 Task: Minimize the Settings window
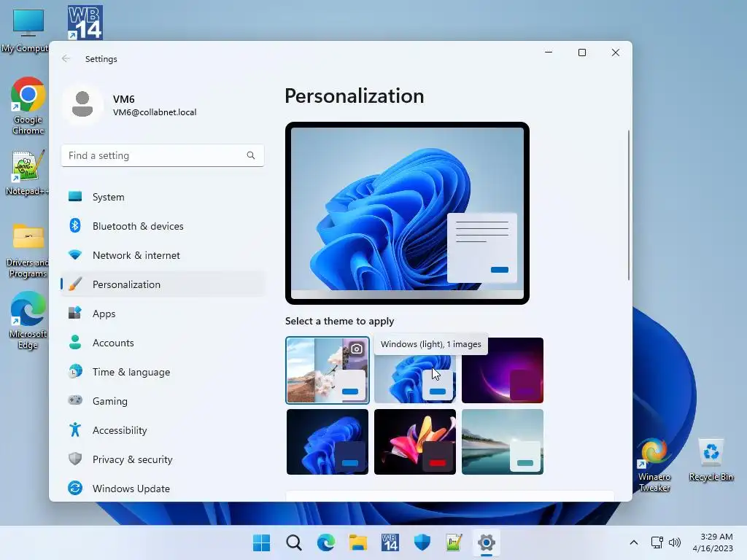click(549, 52)
